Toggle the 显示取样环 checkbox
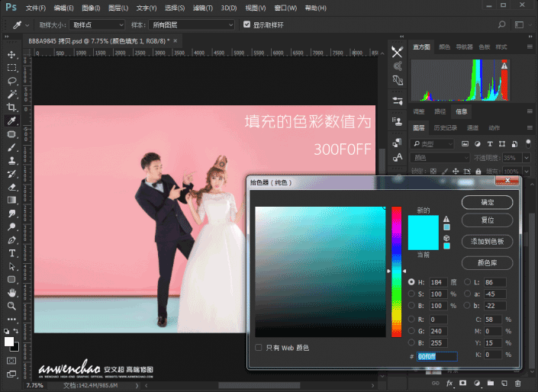Image resolution: width=538 pixels, height=392 pixels. pos(246,24)
